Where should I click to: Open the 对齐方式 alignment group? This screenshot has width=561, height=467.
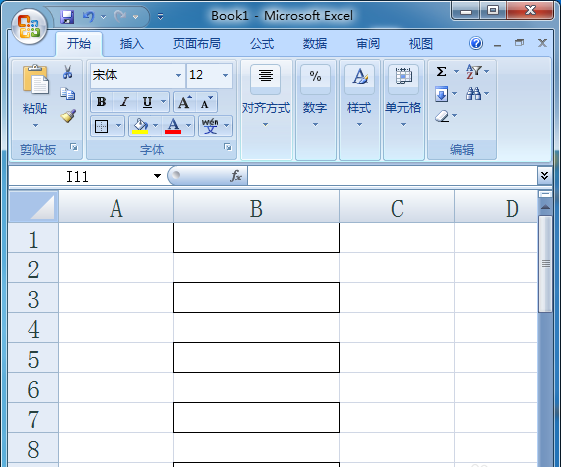(266, 109)
